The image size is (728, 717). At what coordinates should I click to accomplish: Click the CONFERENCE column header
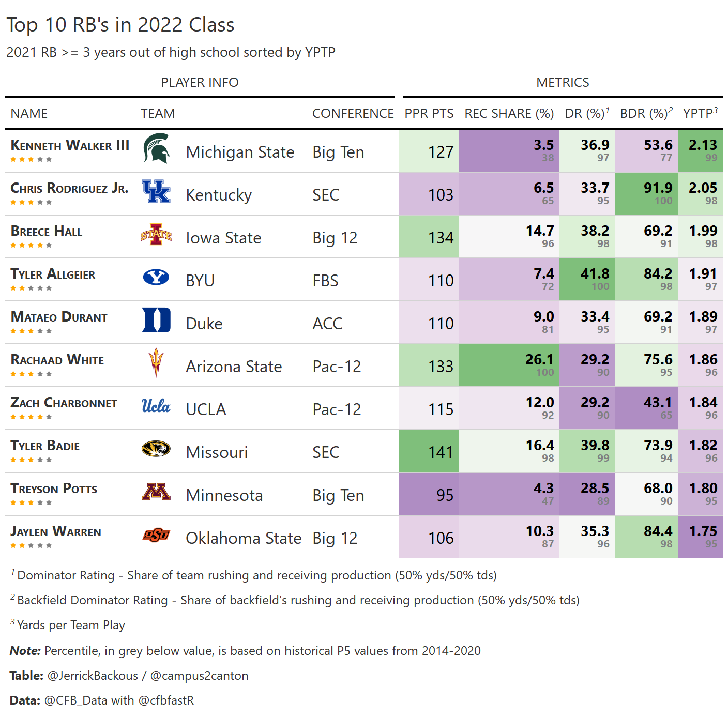(353, 113)
